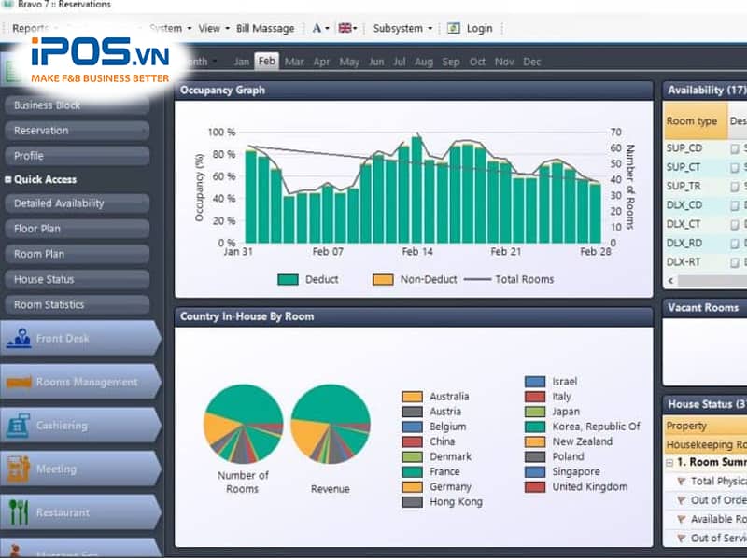Open the Restaurant fork and knife icon
Screen dimensions: 747x560
[x=19, y=512]
